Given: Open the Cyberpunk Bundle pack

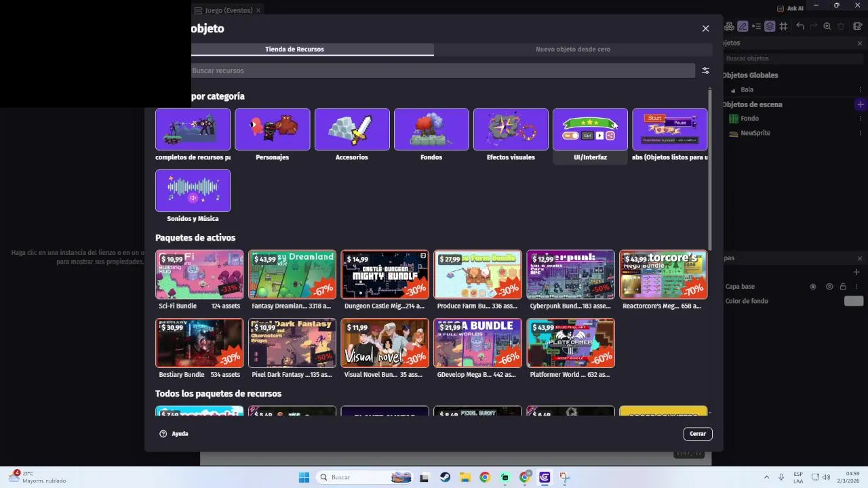Looking at the screenshot, I should pos(570,281).
